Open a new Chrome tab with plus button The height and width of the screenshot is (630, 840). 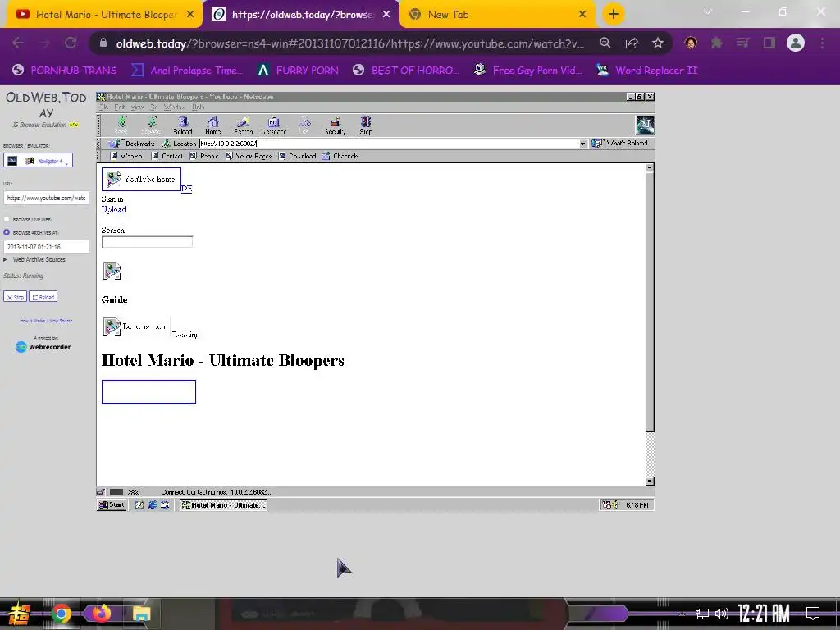tap(614, 15)
